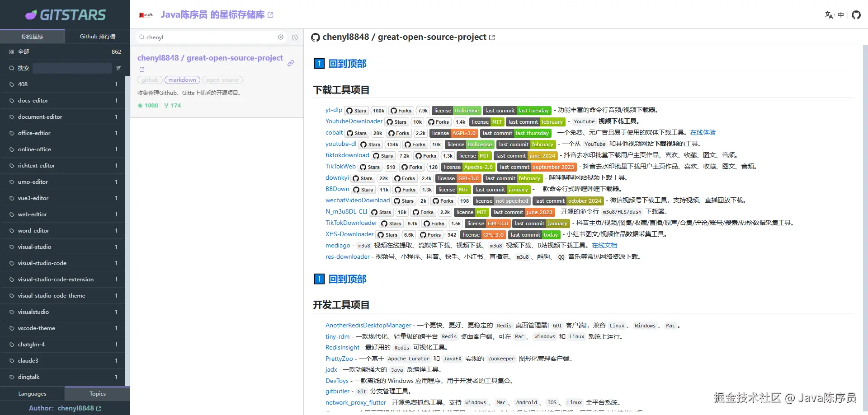Open the yt-dlp project link
Viewport: 868px width, 415px height.
click(x=334, y=110)
